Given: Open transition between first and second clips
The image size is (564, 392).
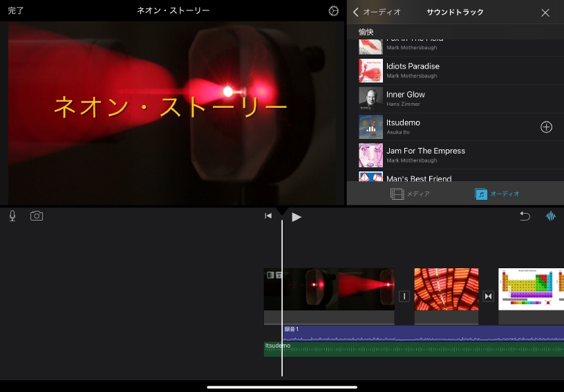Looking at the screenshot, I should click(x=404, y=297).
